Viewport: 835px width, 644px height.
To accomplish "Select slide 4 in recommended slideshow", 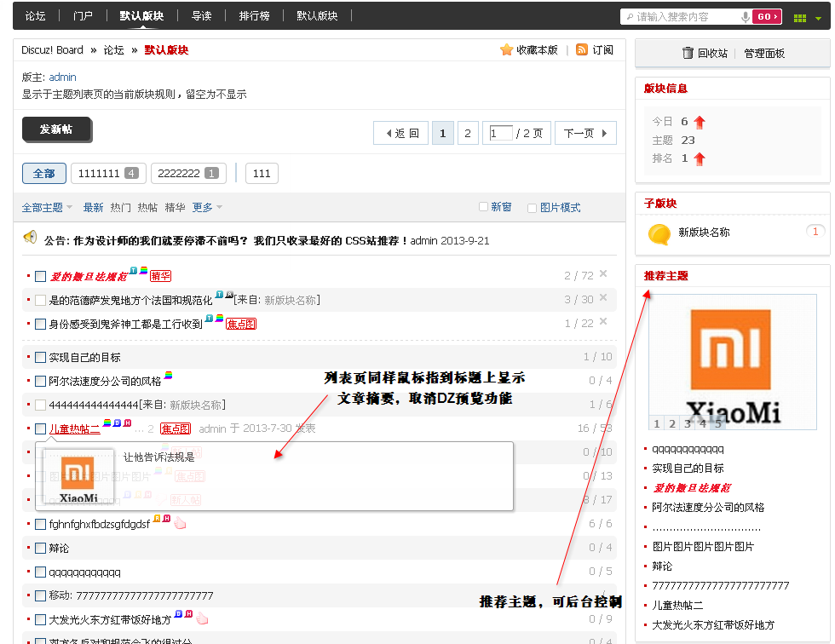I will tap(703, 423).
